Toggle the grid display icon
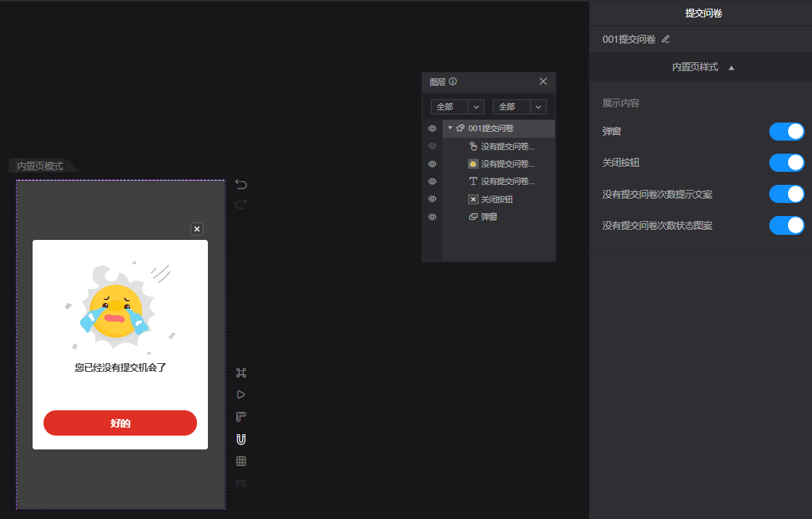Screen dimensions: 812x519 (240, 461)
